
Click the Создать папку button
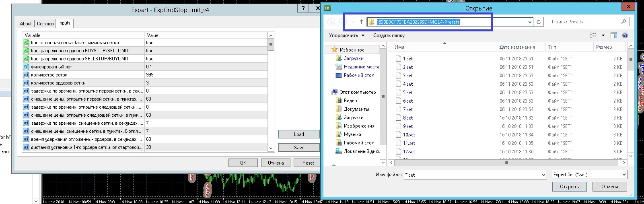389,35
